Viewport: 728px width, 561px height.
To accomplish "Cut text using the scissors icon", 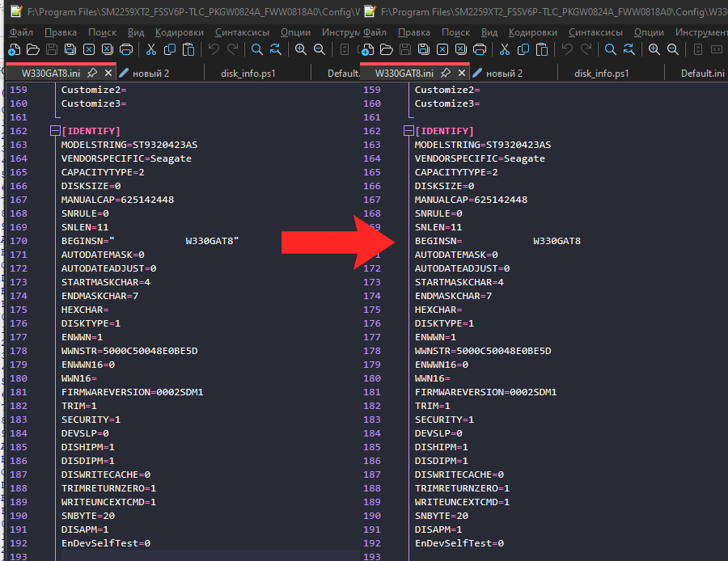I will click(x=150, y=49).
